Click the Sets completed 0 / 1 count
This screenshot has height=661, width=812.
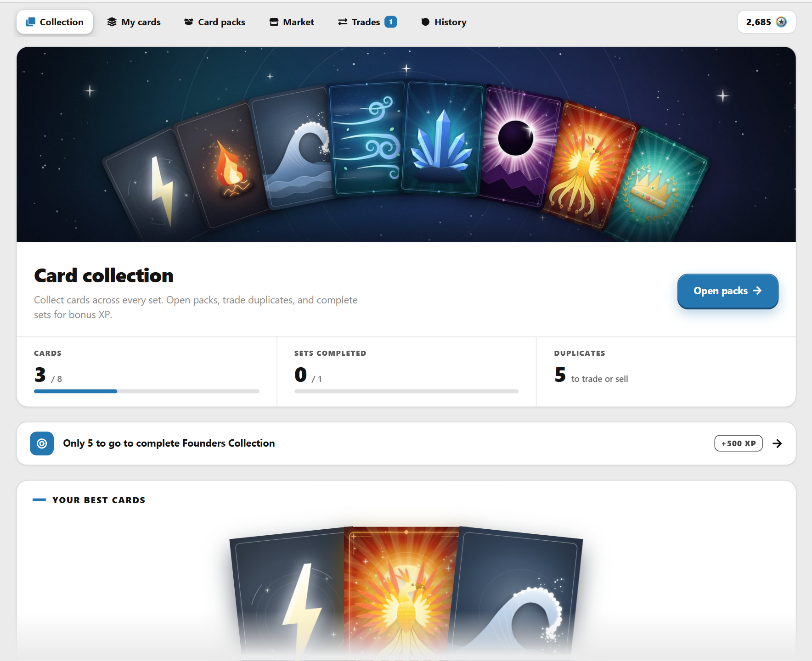tap(308, 375)
